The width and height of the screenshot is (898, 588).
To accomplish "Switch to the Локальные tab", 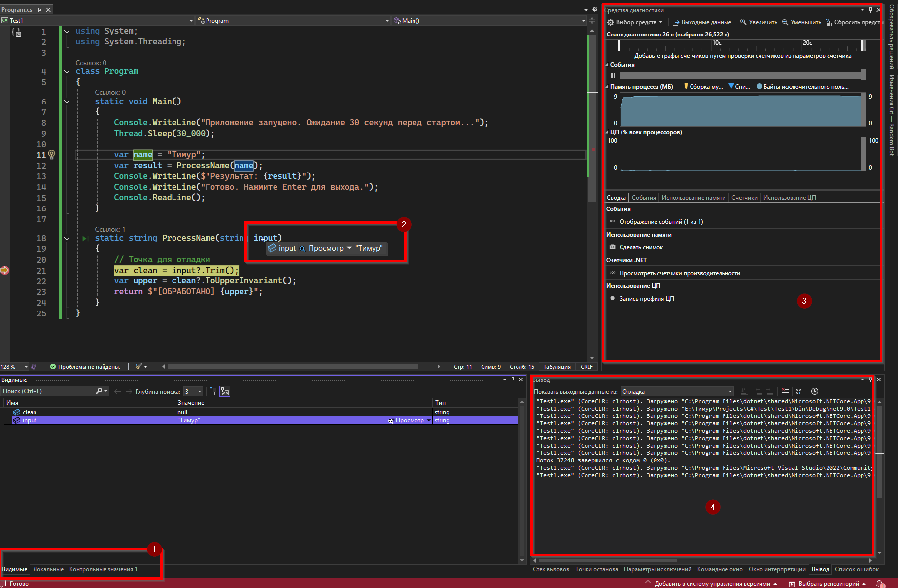I will click(x=48, y=569).
